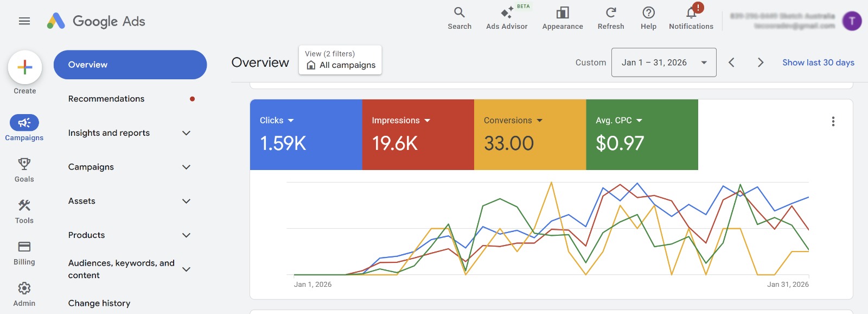This screenshot has height=314, width=868.
Task: Select the Overview menu item
Action: (x=130, y=65)
